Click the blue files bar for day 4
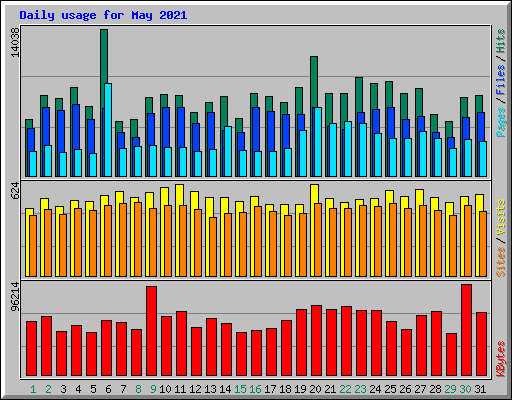 [x=75, y=127]
